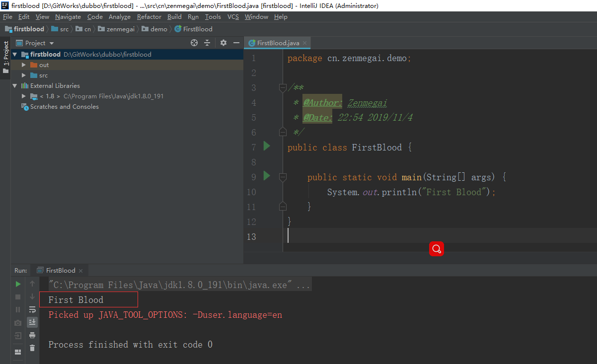Viewport: 597px width, 364px height.
Task: Hide the Project panel with minus icon
Action: click(236, 43)
